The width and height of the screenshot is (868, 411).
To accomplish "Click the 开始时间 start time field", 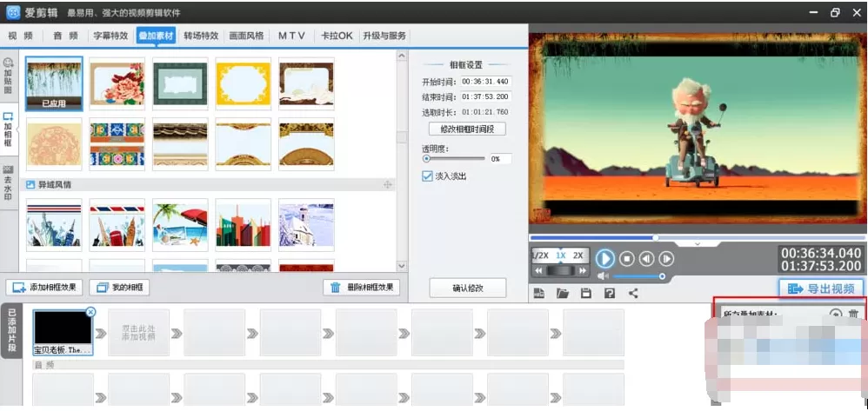I will (x=486, y=82).
